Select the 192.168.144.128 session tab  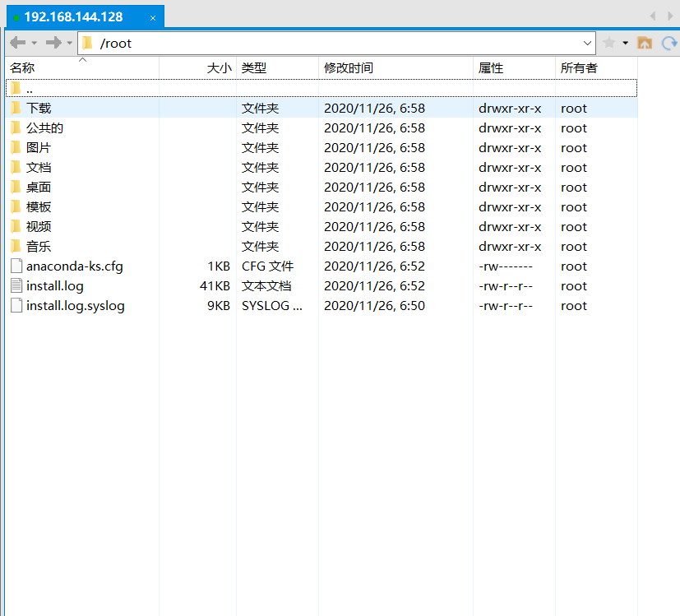tap(74, 16)
